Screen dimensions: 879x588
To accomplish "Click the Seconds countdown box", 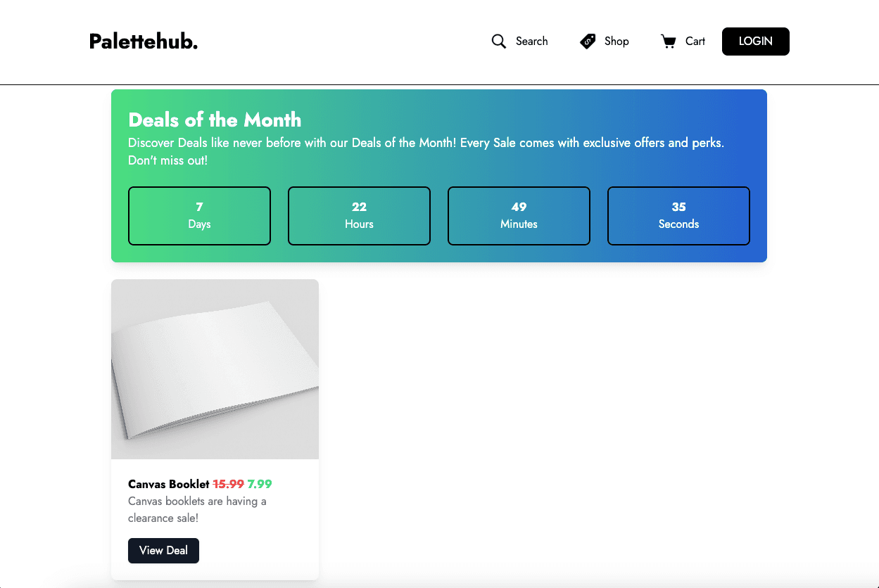I will tap(678, 216).
